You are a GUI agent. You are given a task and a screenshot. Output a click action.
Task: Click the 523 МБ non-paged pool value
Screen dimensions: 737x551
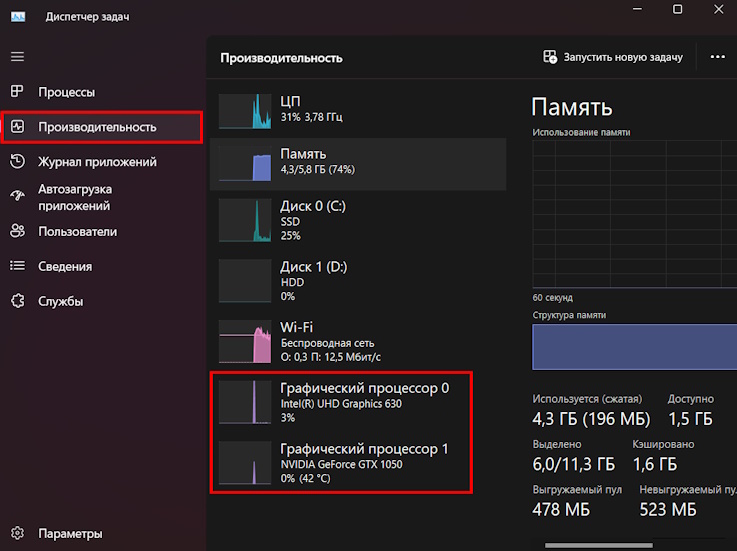coord(668,509)
